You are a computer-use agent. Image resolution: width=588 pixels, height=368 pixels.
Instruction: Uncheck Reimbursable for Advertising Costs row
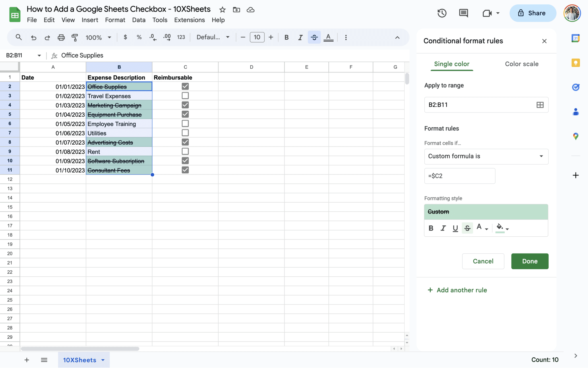point(185,142)
